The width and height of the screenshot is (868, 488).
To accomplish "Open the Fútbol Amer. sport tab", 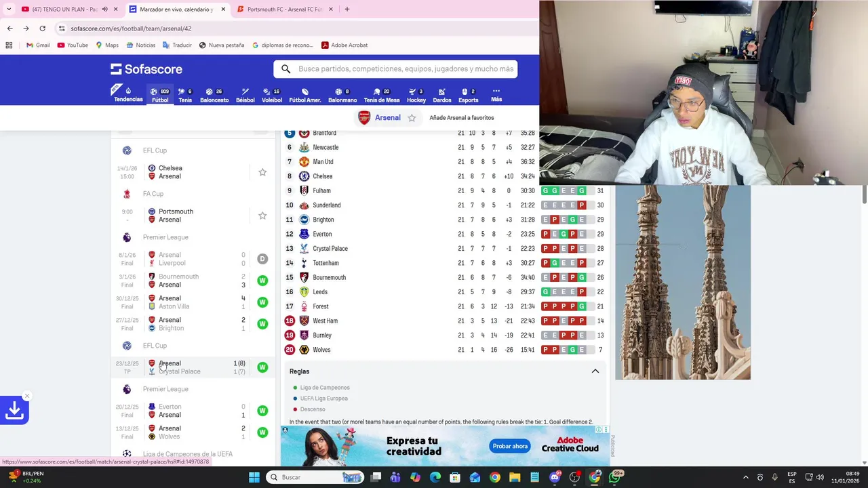I will tap(305, 95).
